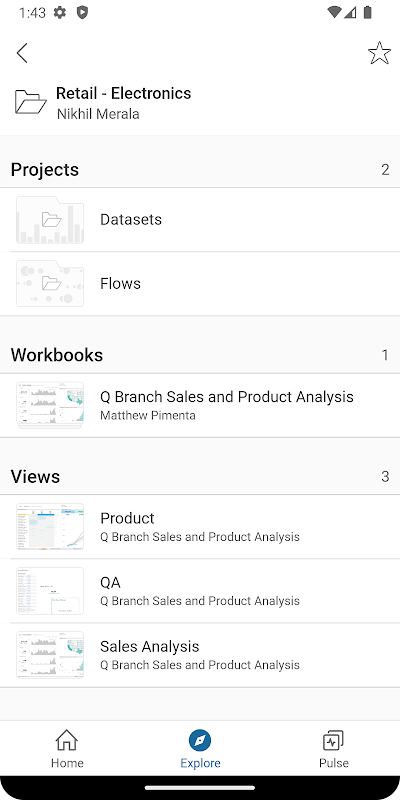Click the Views section header
The width and height of the screenshot is (400, 800).
(x=35, y=476)
